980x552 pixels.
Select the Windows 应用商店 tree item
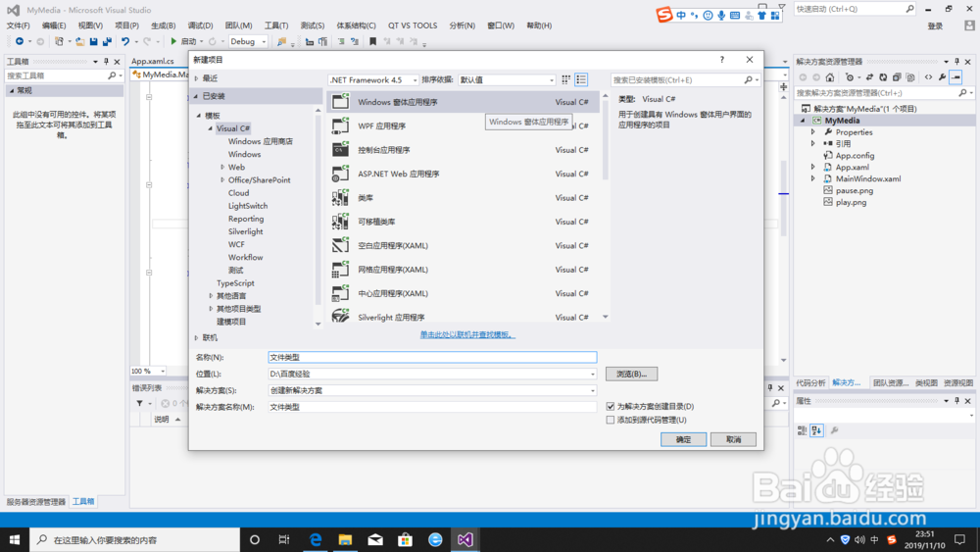260,141
